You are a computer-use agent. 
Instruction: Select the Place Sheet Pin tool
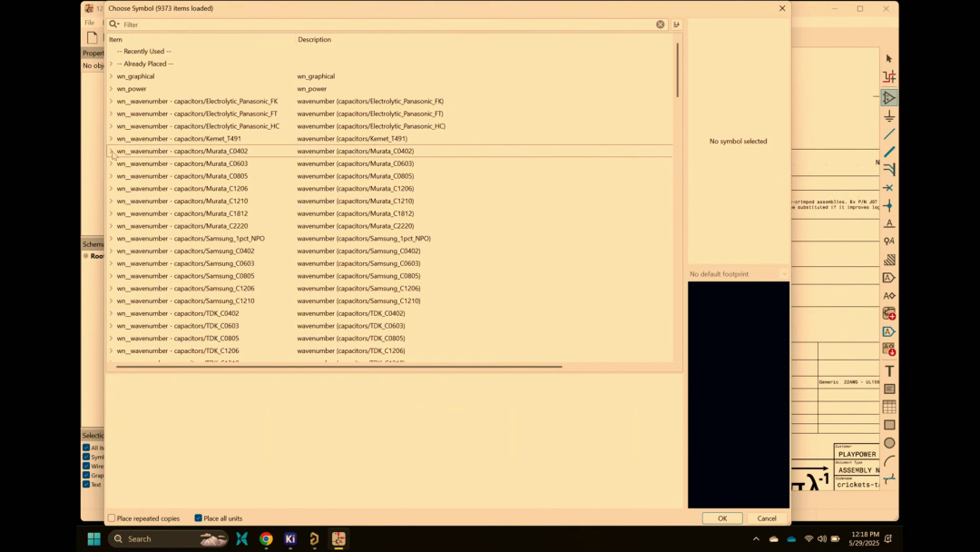coord(888,331)
